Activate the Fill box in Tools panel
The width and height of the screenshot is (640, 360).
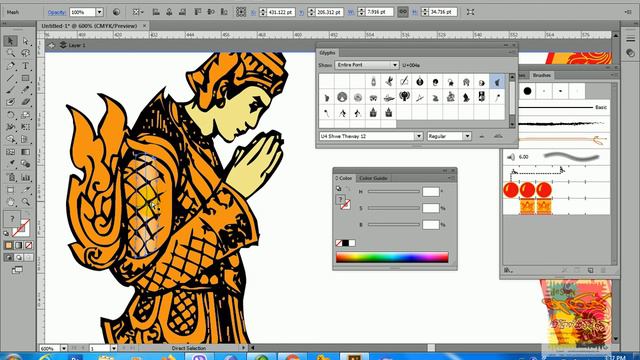11,219
